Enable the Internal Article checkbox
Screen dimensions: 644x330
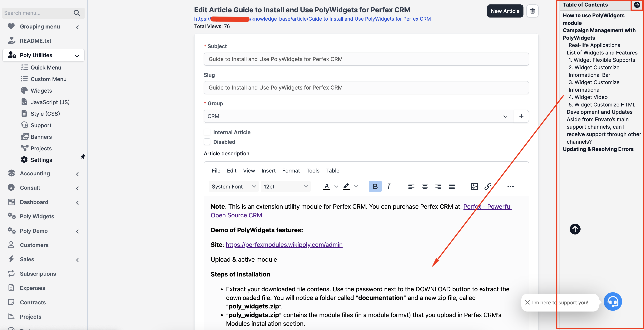tap(207, 132)
